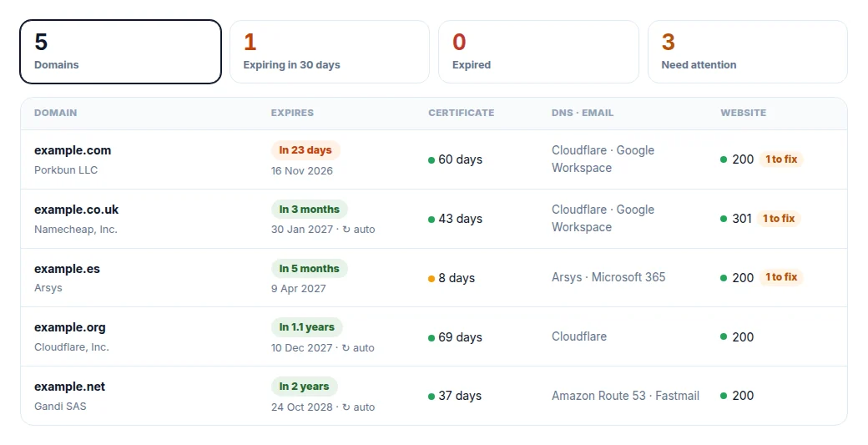Click the '1 to fix' badge for example.es
The image size is (868, 445).
click(781, 277)
